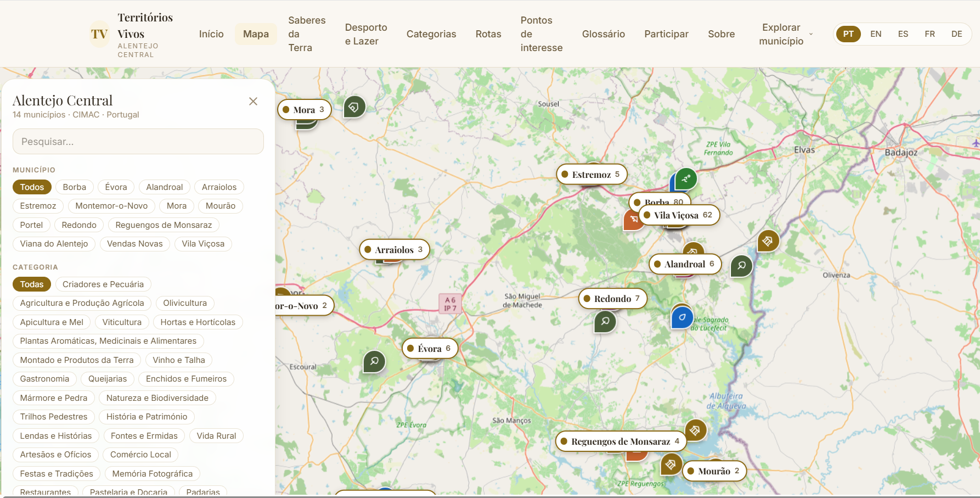Open Pontos de interesse page
980x498 pixels.
tap(542, 34)
